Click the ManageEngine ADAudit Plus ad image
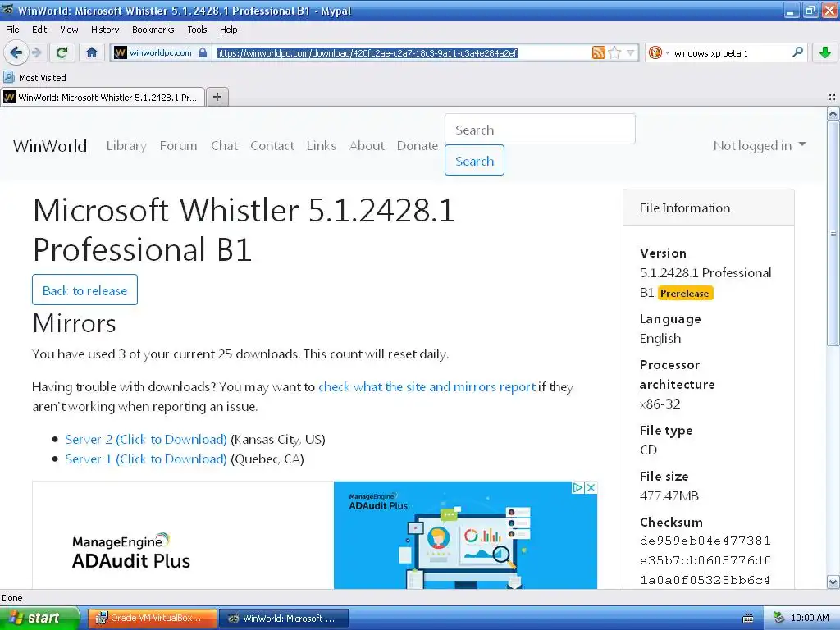840x630 pixels. point(465,535)
